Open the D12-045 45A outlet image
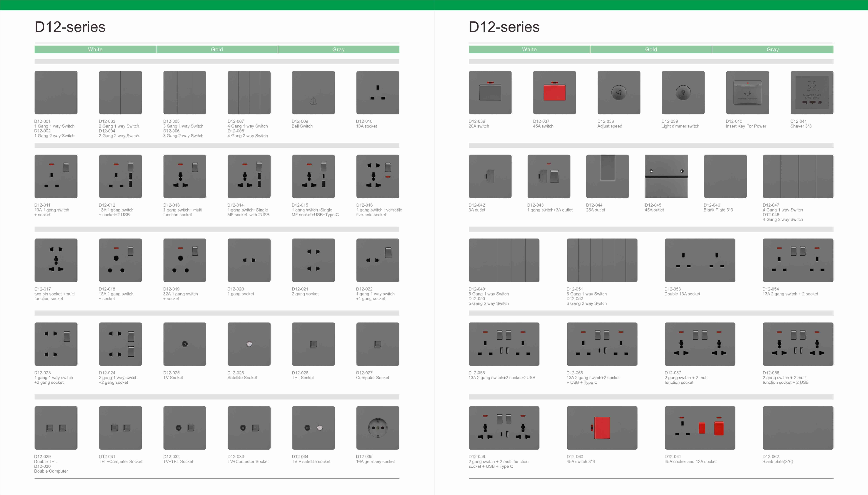Image resolution: width=868 pixels, height=495 pixels. pyautogui.click(x=667, y=176)
